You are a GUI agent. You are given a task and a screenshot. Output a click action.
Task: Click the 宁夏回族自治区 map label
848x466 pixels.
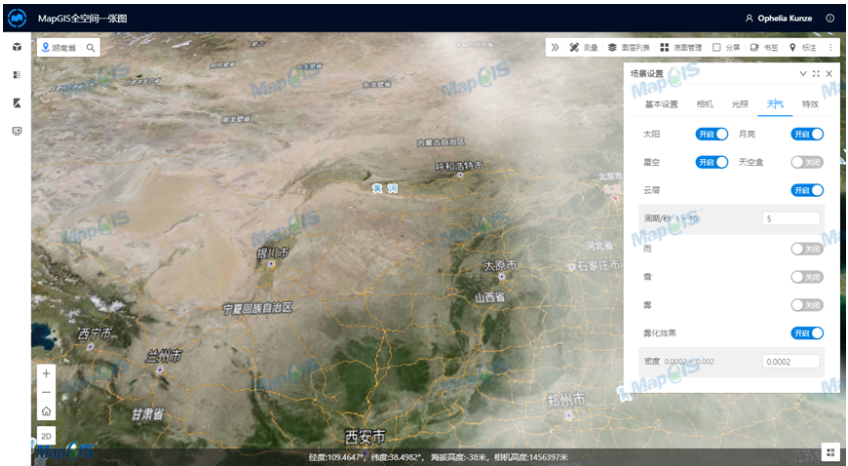(x=258, y=308)
